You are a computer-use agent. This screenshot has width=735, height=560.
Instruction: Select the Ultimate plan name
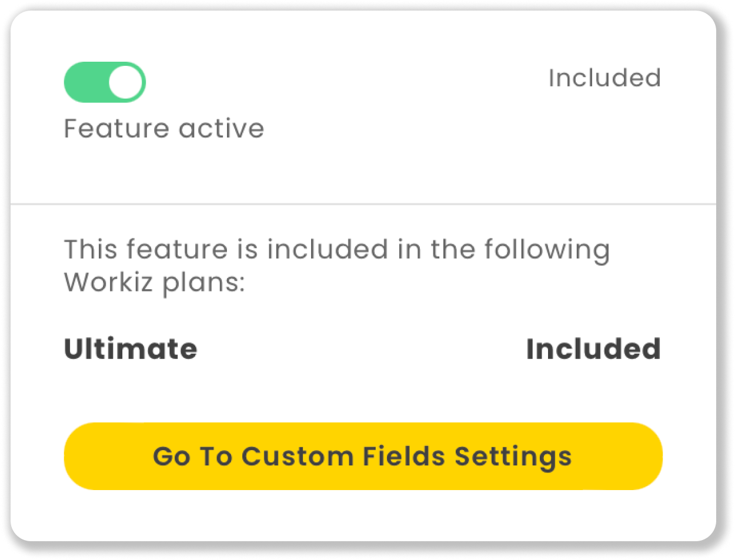click(130, 349)
